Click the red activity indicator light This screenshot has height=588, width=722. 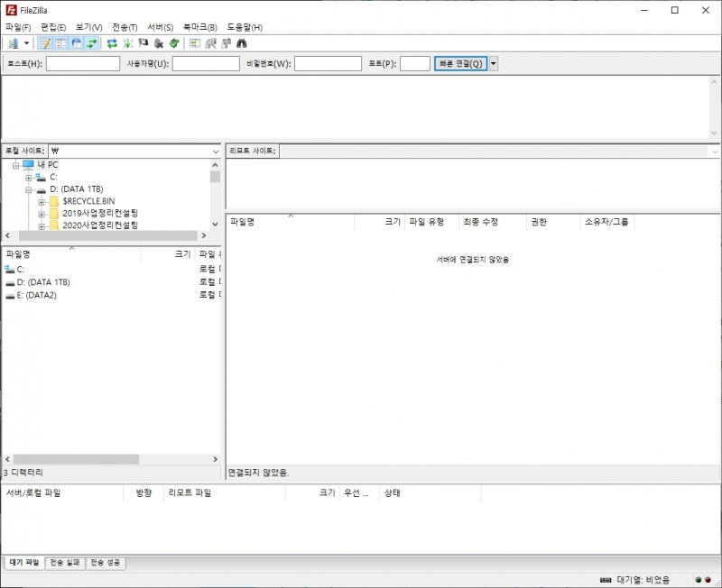(708, 580)
